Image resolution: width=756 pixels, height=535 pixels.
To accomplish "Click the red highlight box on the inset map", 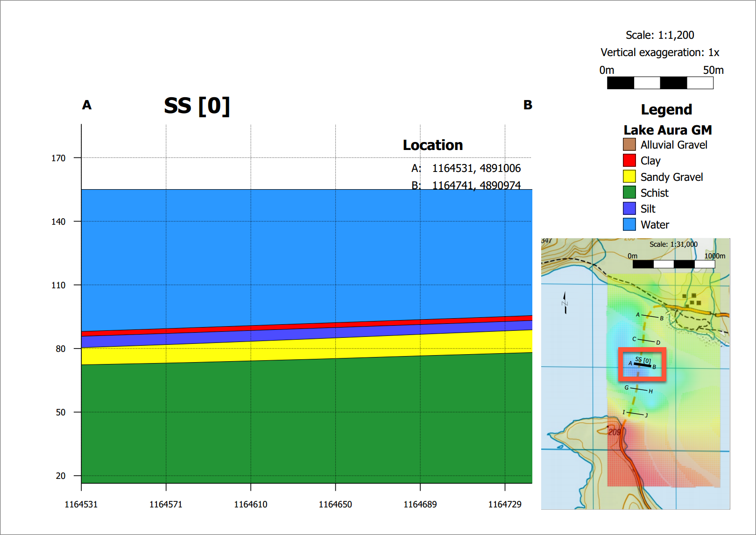I will tap(643, 350).
